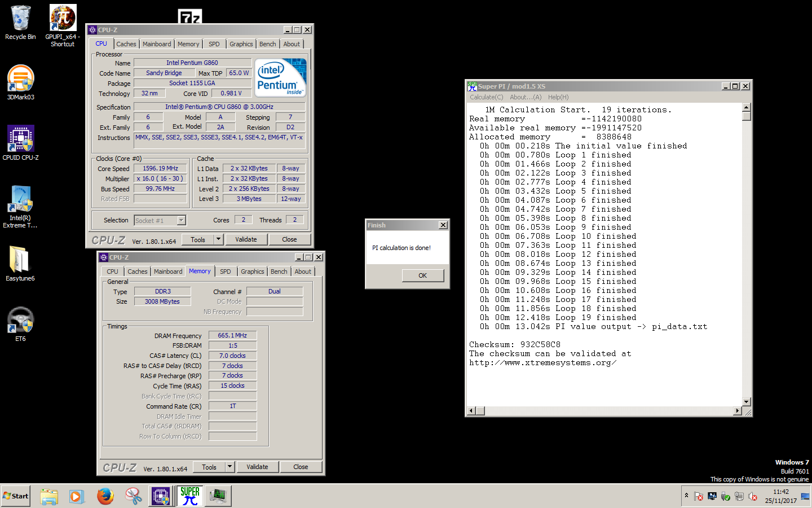Click Validate in lower CPU-Z window
Screen dimensions: 812x508
(257, 467)
